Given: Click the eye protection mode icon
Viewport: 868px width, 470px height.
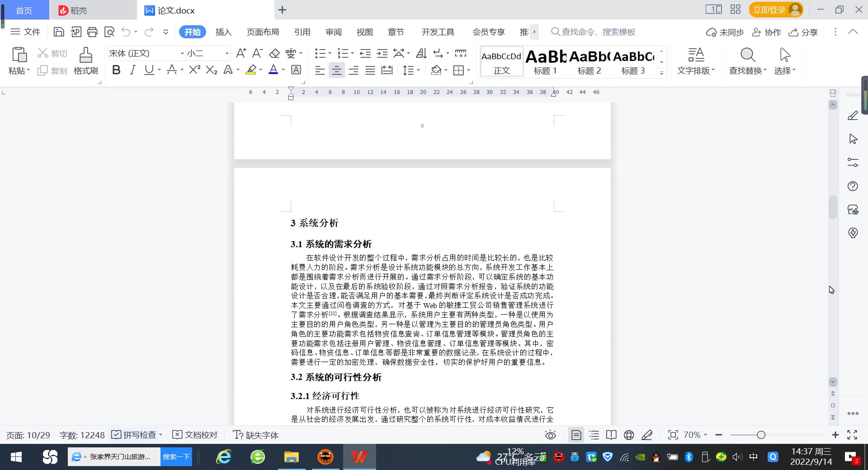Looking at the screenshot, I should (x=550, y=435).
